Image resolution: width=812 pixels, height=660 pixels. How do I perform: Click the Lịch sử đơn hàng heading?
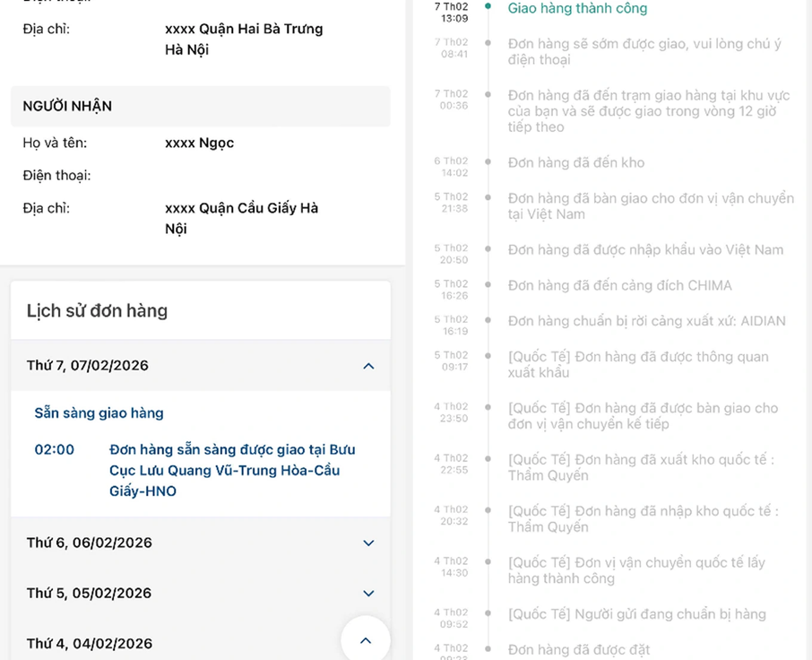click(97, 311)
